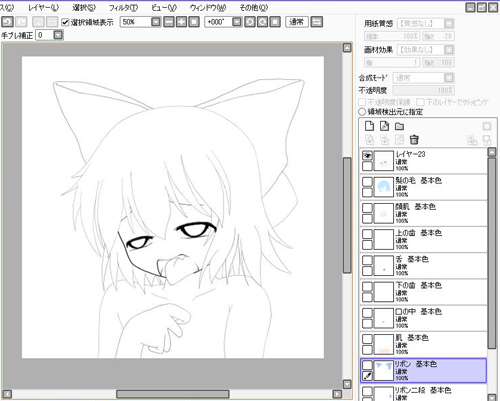
Task: Click the Undo arrow icon in toolbar
Action: coord(8,22)
